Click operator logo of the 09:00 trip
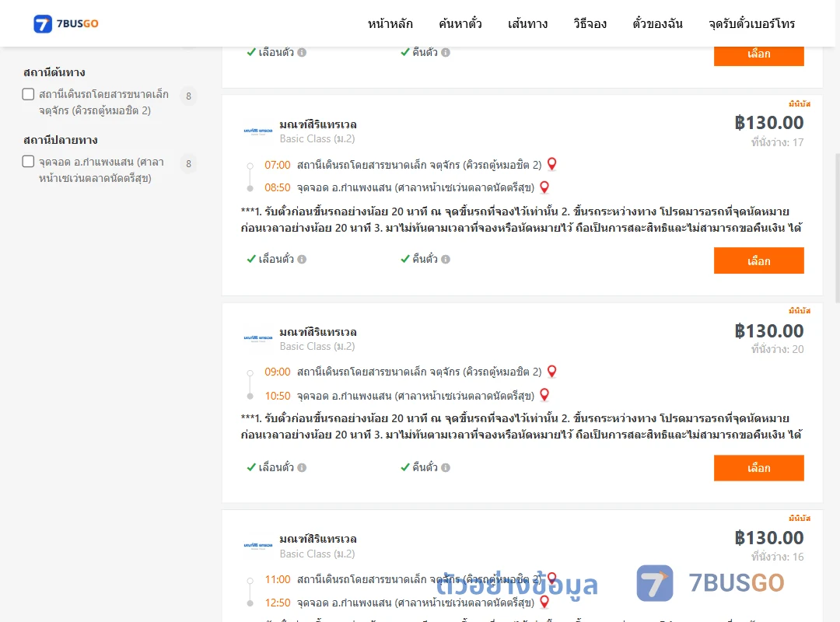 click(258, 338)
